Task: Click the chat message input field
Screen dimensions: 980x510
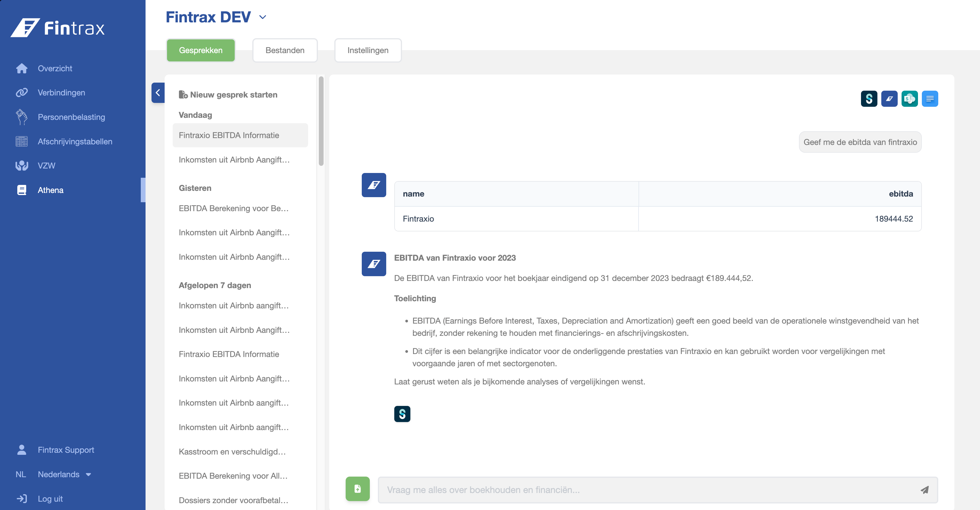Action: click(x=657, y=490)
